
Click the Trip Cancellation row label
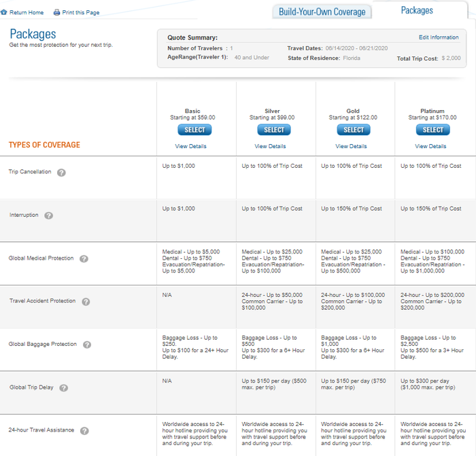[x=30, y=172]
